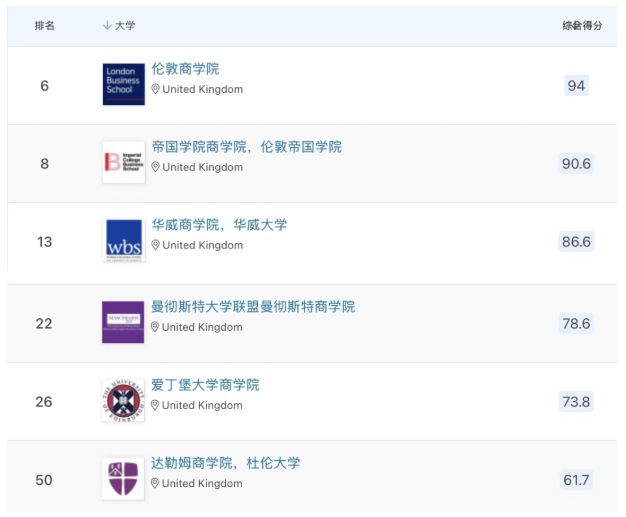Click rank number 50
The height and width of the screenshot is (517, 626).
[x=44, y=480]
